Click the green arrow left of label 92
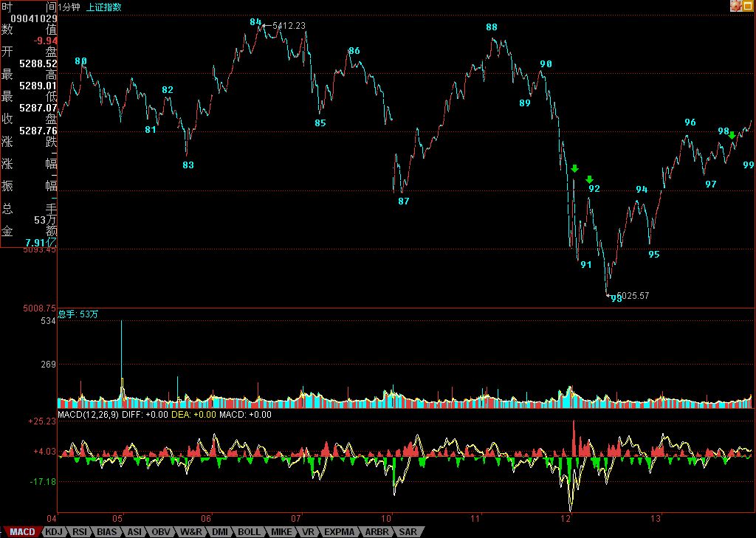This screenshot has width=756, height=538. click(x=574, y=169)
